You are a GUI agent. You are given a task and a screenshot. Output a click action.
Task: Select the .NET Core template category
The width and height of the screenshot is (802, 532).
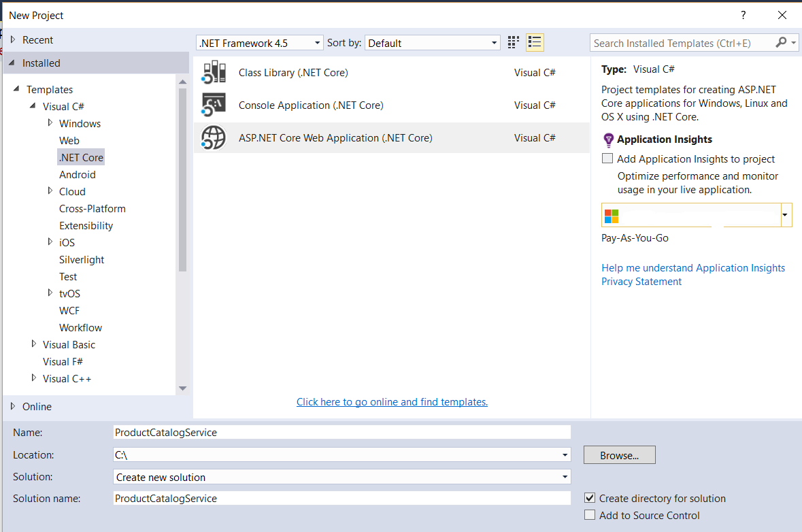click(81, 158)
